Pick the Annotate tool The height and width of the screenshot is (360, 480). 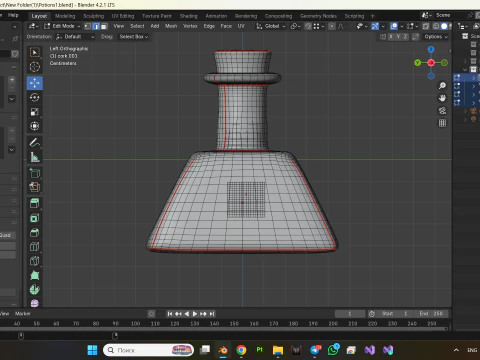point(35,143)
